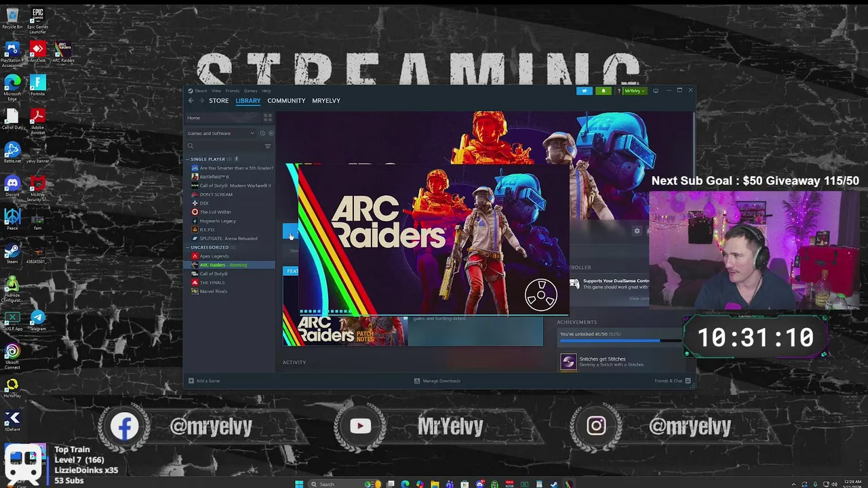Click Add a Game

[204, 381]
